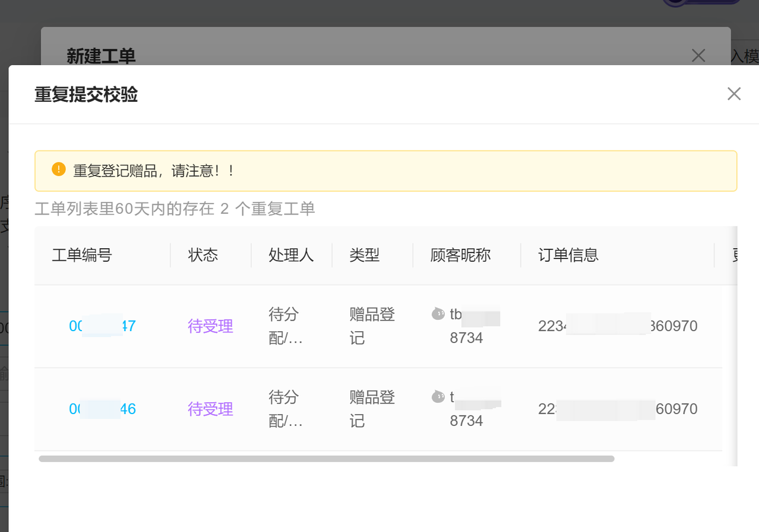The height and width of the screenshot is (532, 759).
Task: Close the 重复提交校验 dialog
Action: point(734,94)
